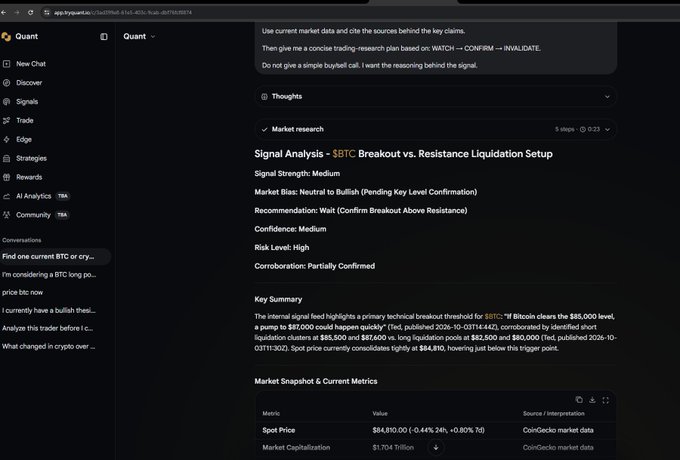Click the AI Analytics chart icon
680x460 pixels.
point(7,196)
